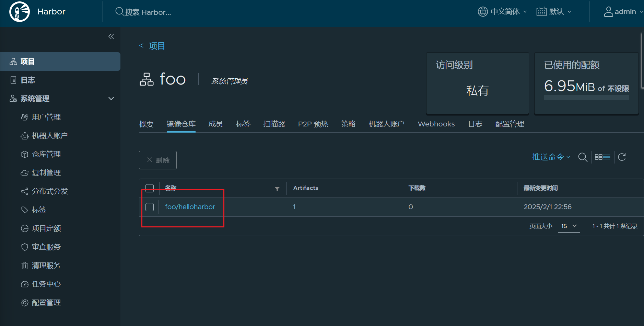Open the page size 15 dropdown
Image resolution: width=644 pixels, height=326 pixels.
click(x=569, y=226)
